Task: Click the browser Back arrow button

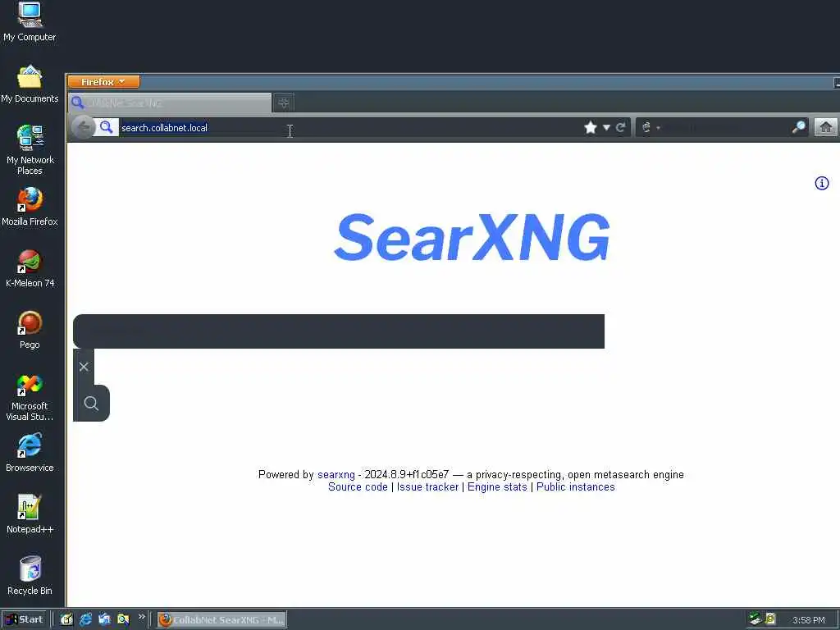Action: tap(83, 127)
